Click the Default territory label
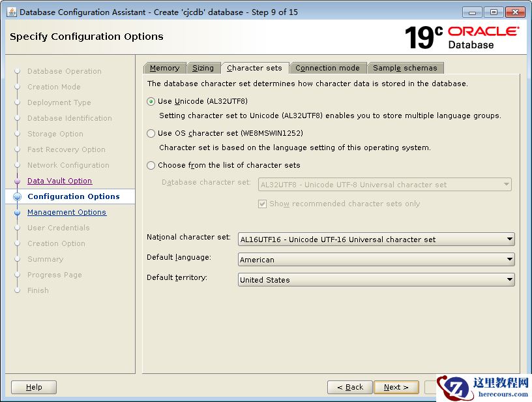 coord(177,277)
